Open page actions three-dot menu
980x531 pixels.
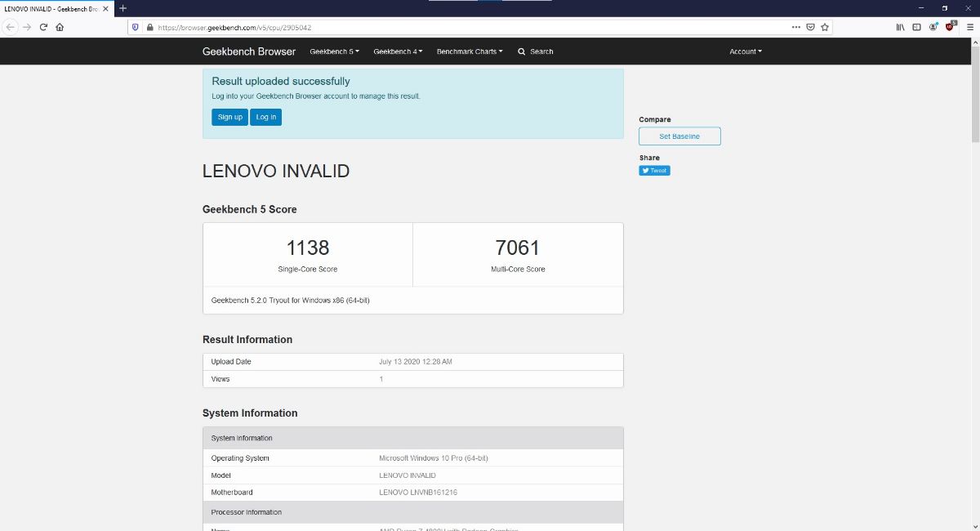coord(795,27)
